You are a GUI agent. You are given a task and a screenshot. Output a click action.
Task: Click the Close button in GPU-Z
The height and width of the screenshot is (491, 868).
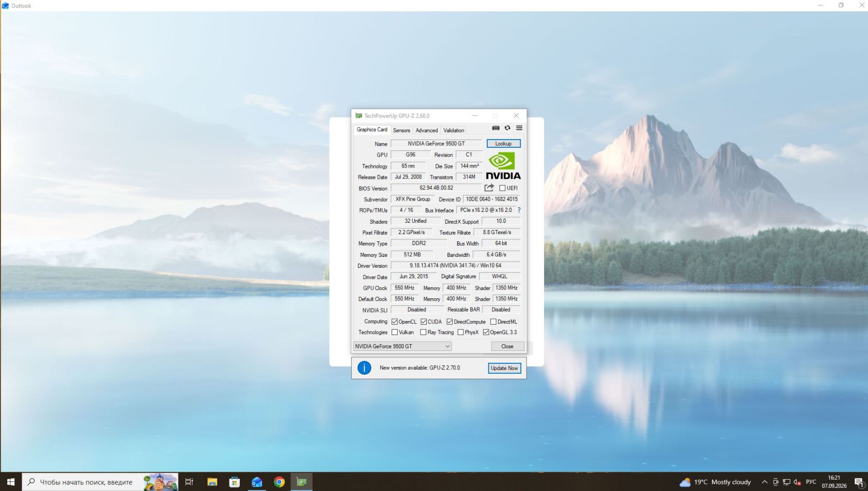pyautogui.click(x=507, y=346)
